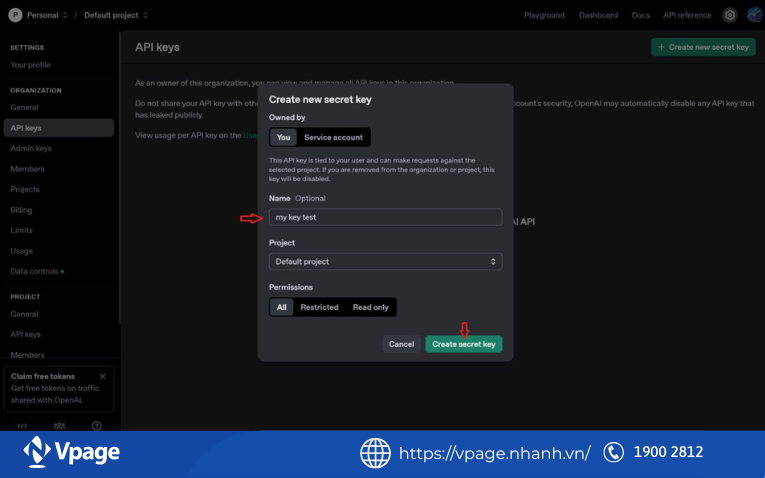Set permissions to Restricted

click(x=319, y=307)
